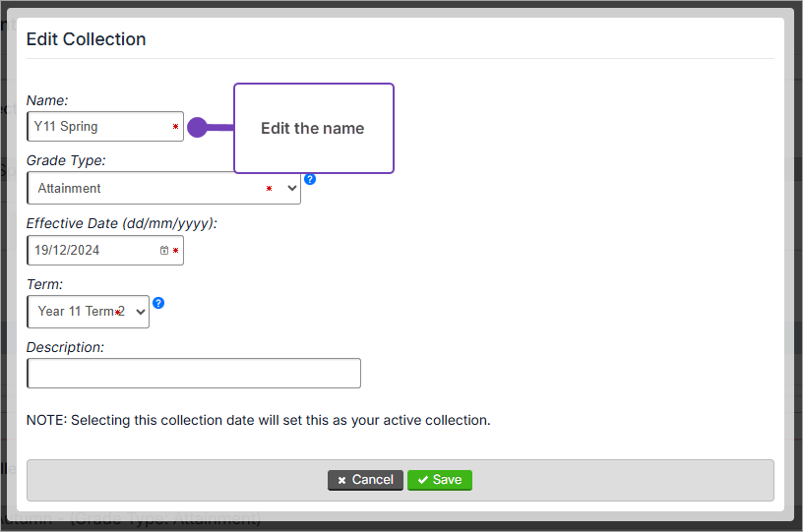Screen dimensions: 803x532
Task: Click the 'Description:' label
Action: (x=65, y=347)
